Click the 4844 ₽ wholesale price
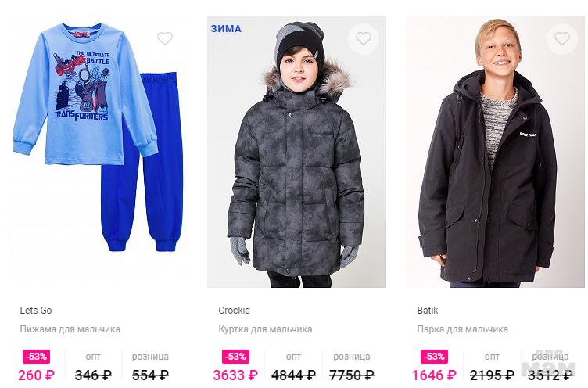Viewport: 588px width, 388px height. pos(294,375)
